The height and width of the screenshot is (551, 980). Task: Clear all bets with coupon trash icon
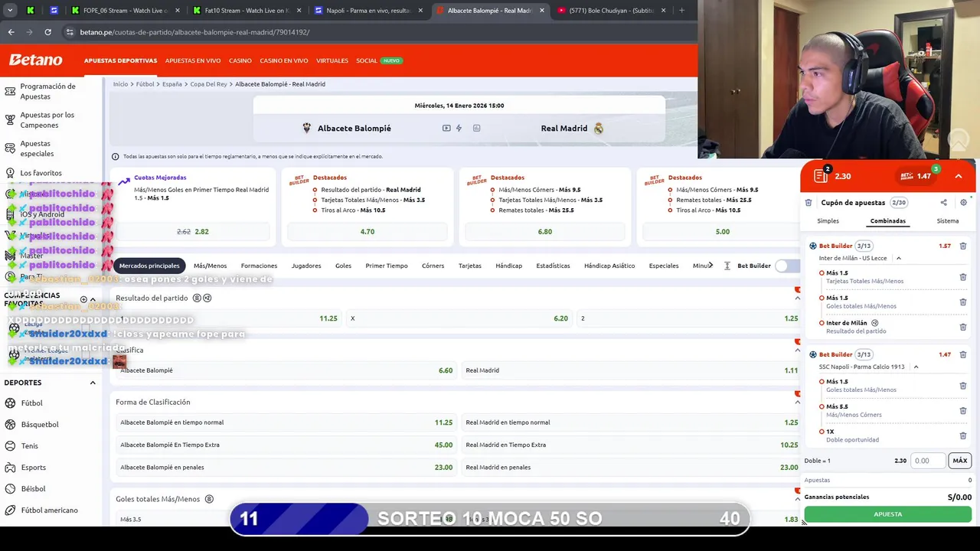pyautogui.click(x=808, y=203)
